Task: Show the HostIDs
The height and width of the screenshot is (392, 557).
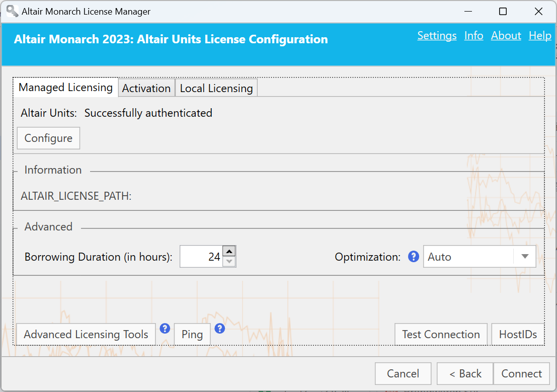Action: coord(518,335)
